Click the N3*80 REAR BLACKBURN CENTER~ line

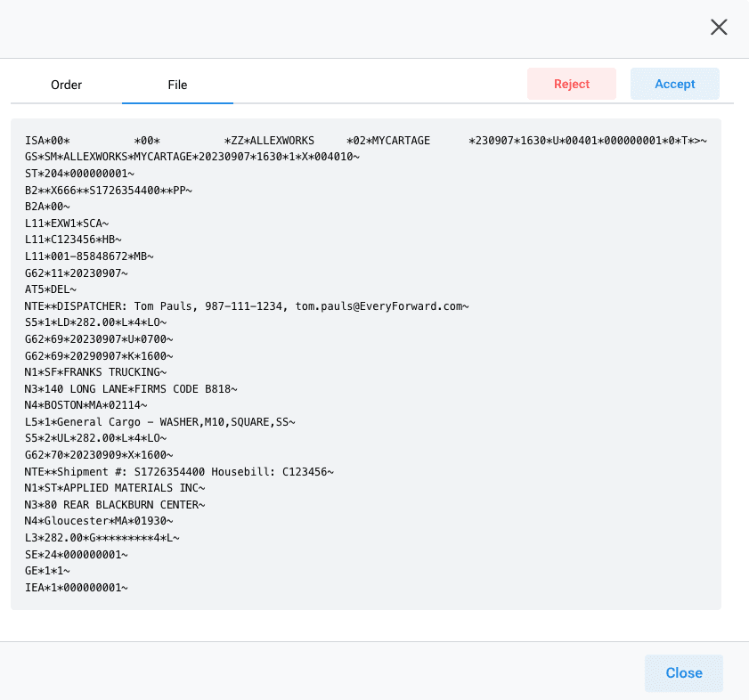115,505
